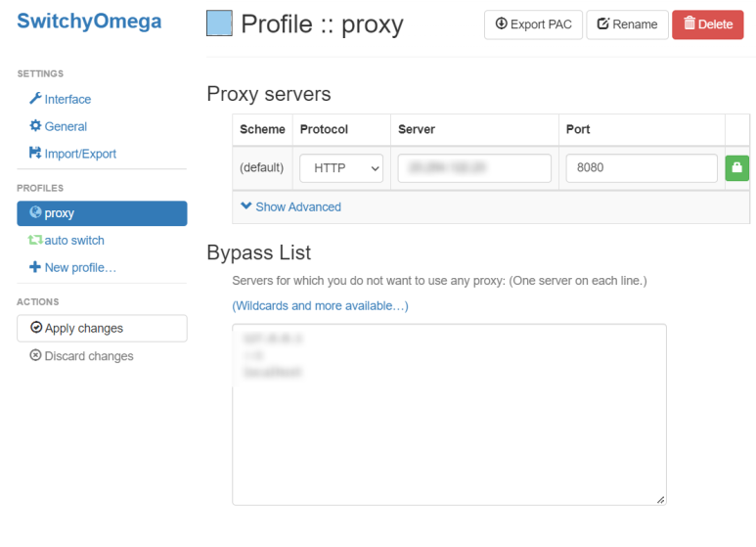Click inside the Bypass List textarea
This screenshot has height=547, width=756.
pyautogui.click(x=449, y=414)
